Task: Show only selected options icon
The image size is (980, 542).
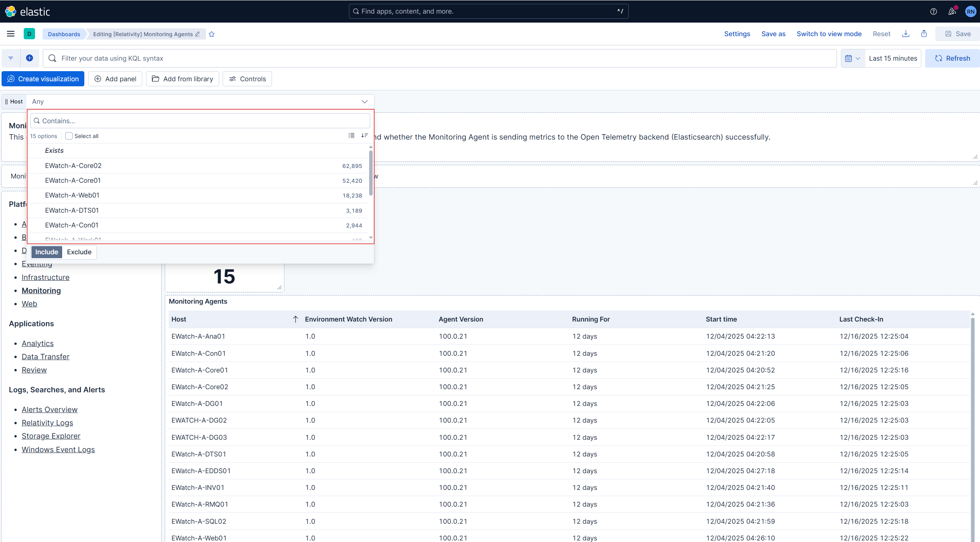Action: [352, 136]
